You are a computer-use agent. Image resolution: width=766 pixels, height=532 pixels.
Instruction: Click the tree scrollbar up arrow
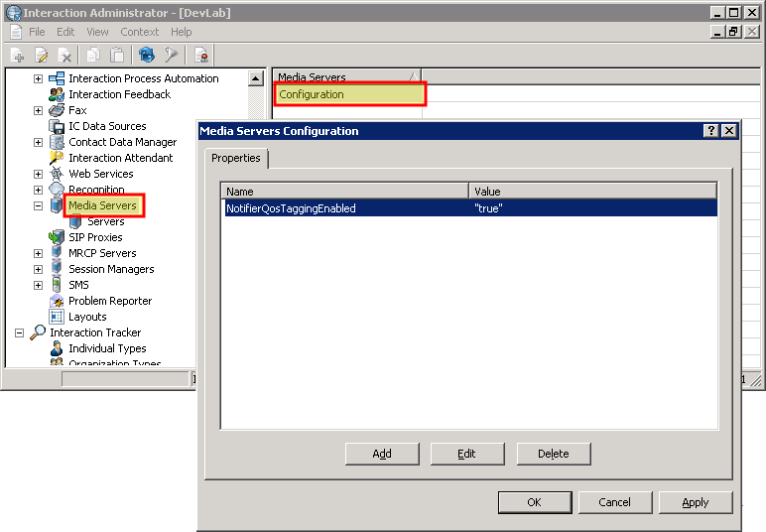[x=255, y=78]
